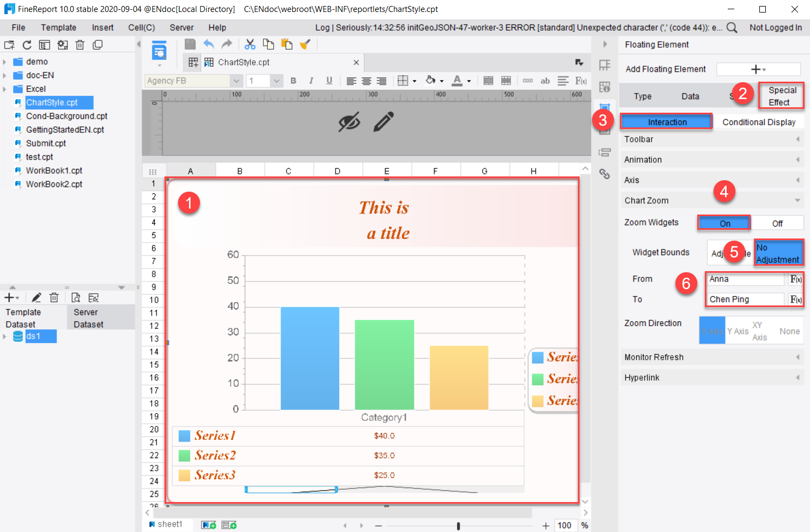Turn Zoom Widgets Off
Screen dimensions: 810x532
pyautogui.click(x=778, y=222)
